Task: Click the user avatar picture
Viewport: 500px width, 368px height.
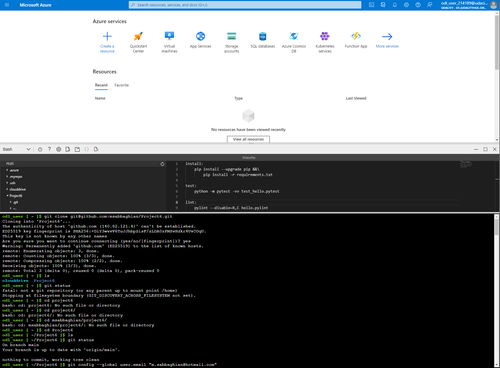Action: pos(493,5)
